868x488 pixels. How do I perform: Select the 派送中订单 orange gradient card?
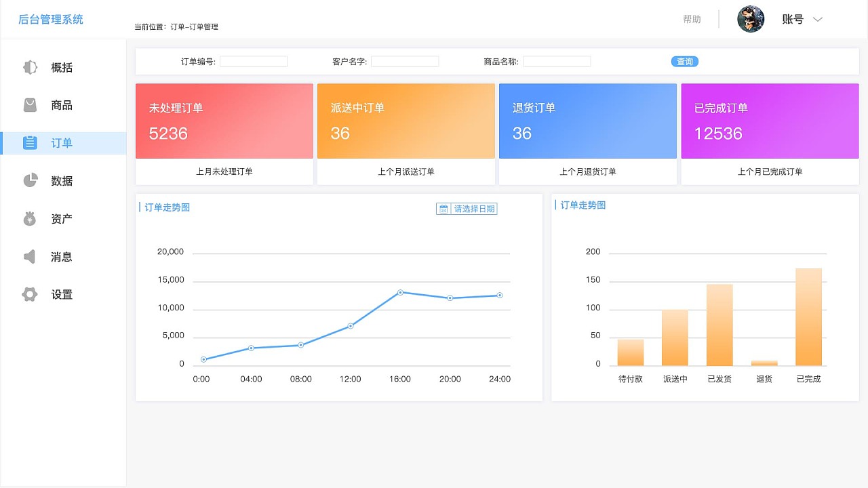[406, 121]
